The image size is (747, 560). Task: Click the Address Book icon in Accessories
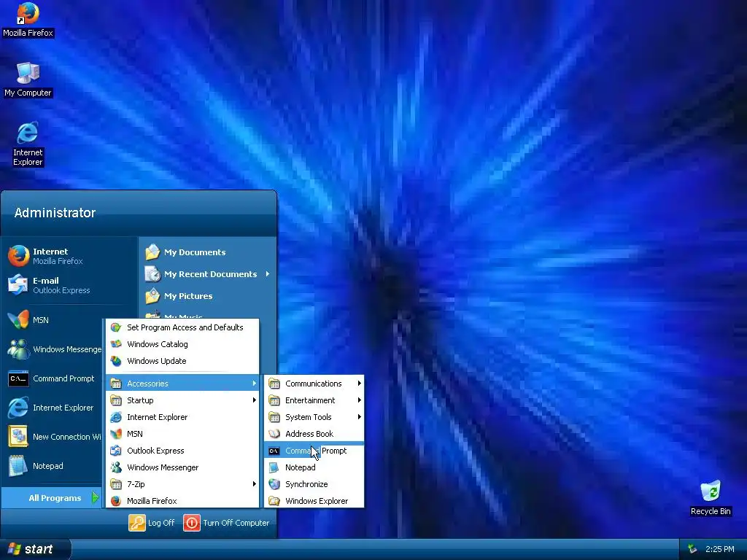(x=274, y=434)
